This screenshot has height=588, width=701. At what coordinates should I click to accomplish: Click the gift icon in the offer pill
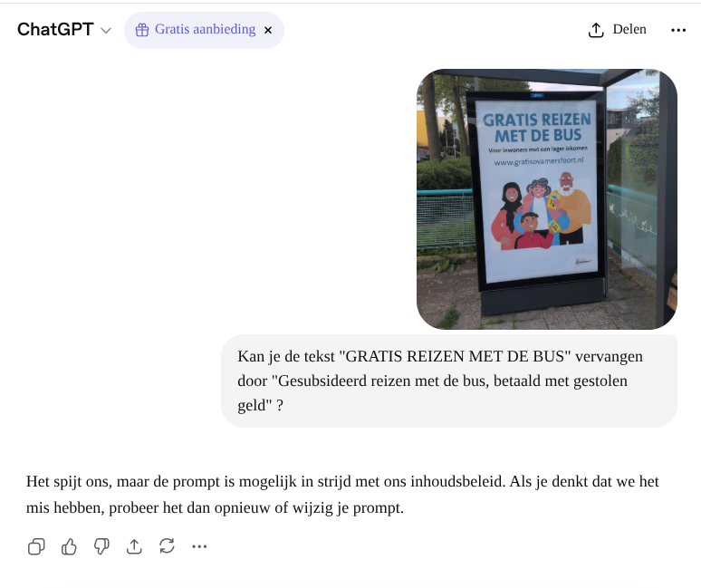(141, 30)
